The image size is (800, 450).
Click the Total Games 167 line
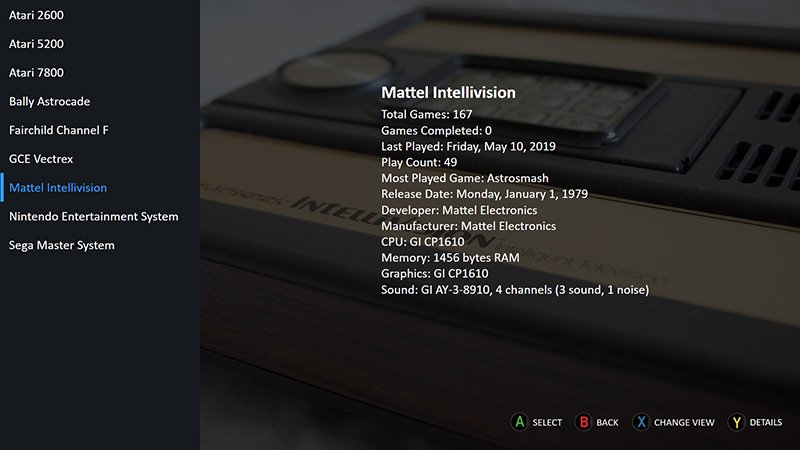[x=427, y=114]
